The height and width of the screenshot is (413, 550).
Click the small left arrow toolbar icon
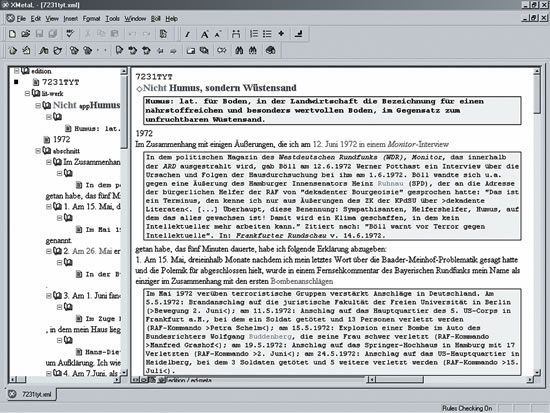pyautogui.click(x=160, y=51)
